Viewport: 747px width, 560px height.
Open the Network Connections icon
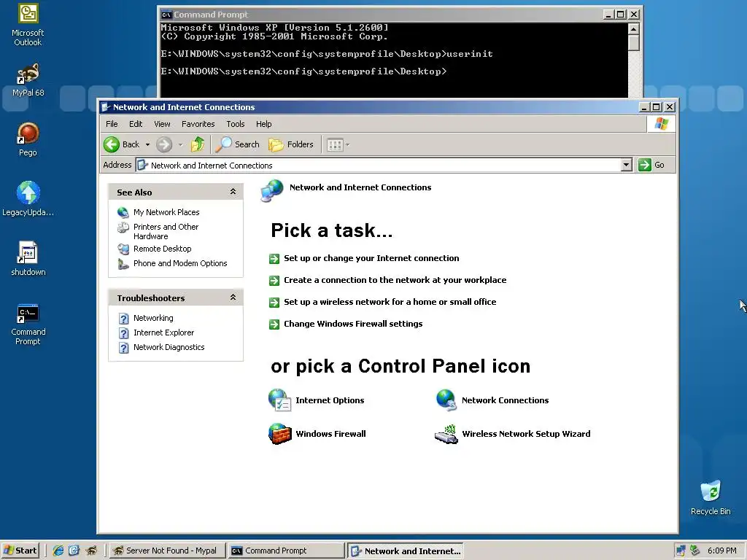point(446,400)
